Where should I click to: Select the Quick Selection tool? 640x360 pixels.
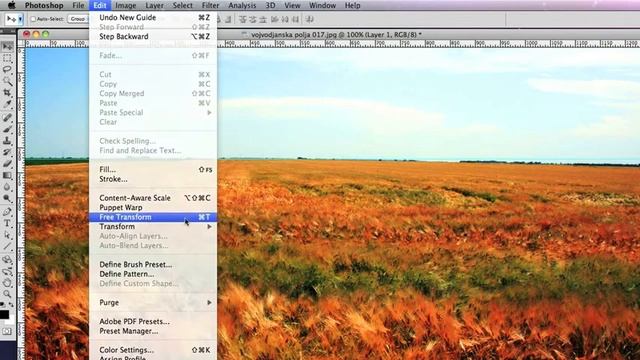click(7, 81)
